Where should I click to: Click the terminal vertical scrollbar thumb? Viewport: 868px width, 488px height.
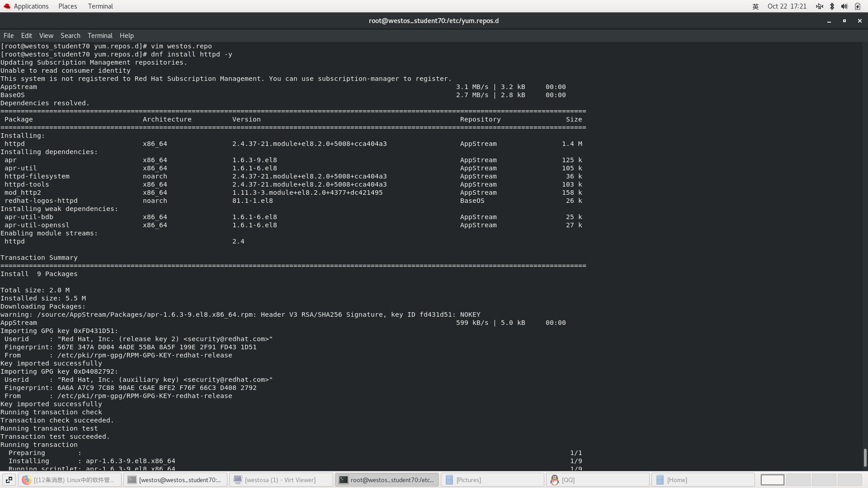click(x=865, y=458)
